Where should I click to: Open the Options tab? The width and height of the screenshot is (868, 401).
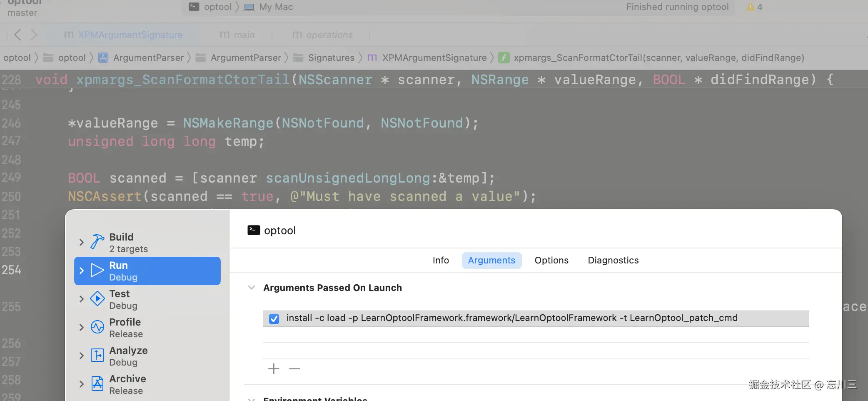(551, 261)
